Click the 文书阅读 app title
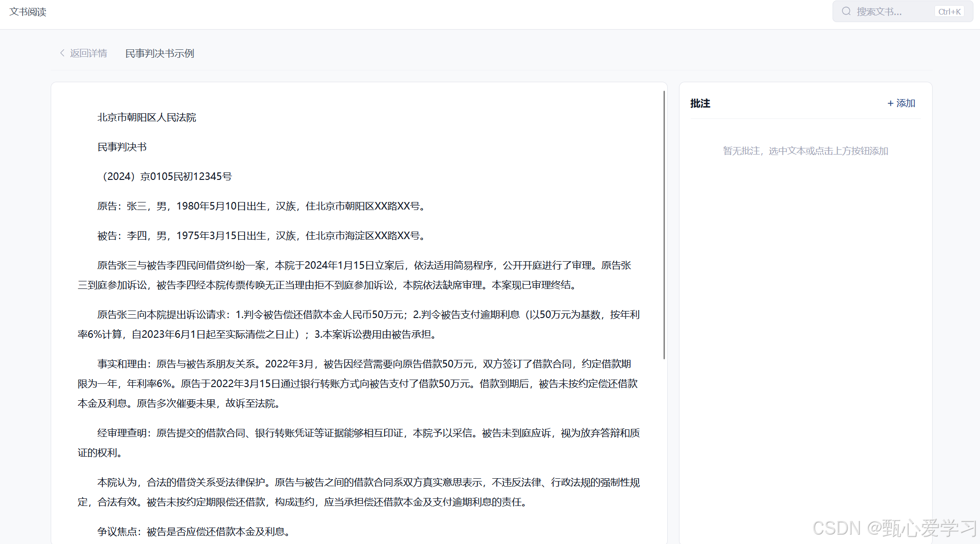The width and height of the screenshot is (980, 544). [x=28, y=12]
